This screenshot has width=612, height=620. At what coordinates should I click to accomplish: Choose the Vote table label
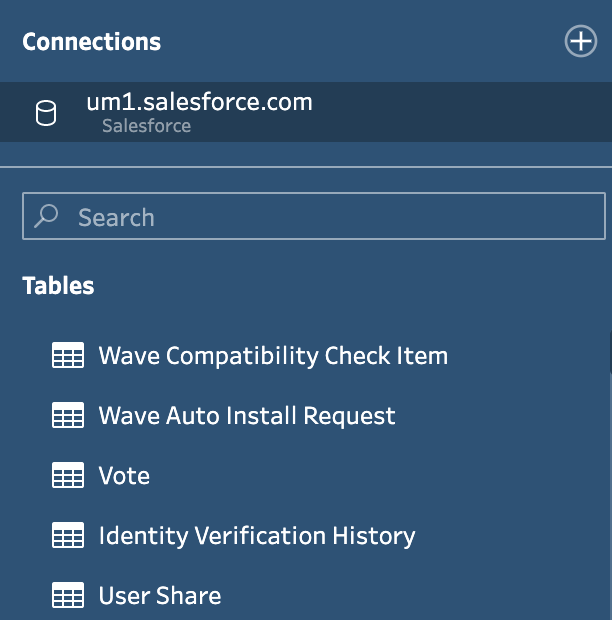click(124, 475)
